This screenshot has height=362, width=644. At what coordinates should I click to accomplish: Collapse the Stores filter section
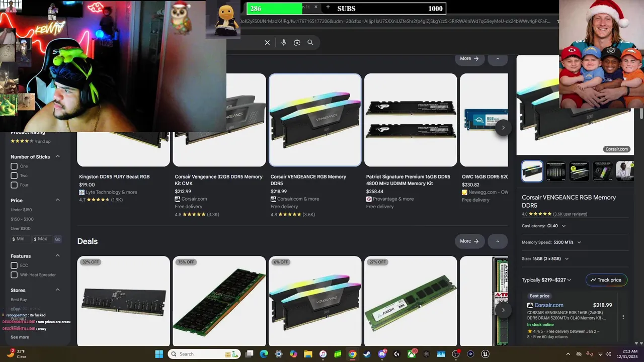(x=57, y=290)
